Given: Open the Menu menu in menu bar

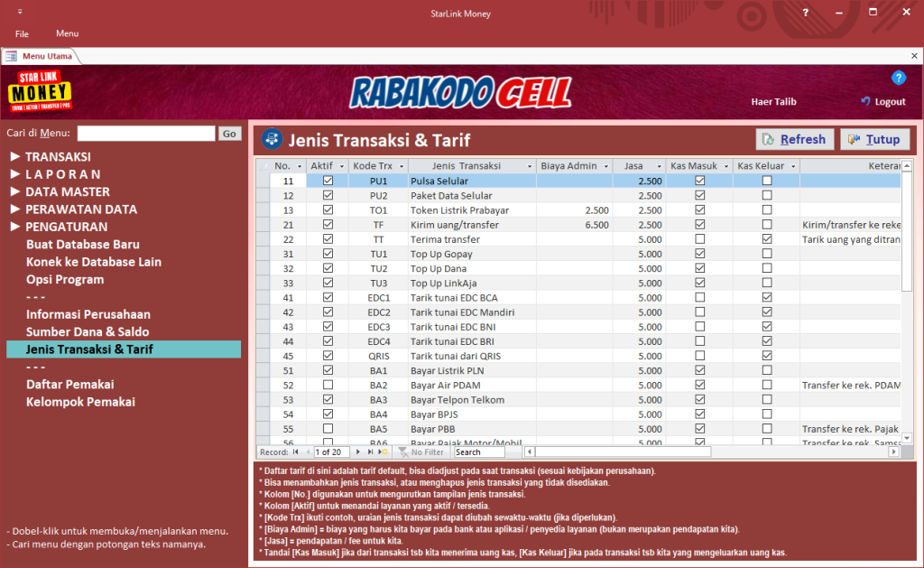Looking at the screenshot, I should click(67, 33).
